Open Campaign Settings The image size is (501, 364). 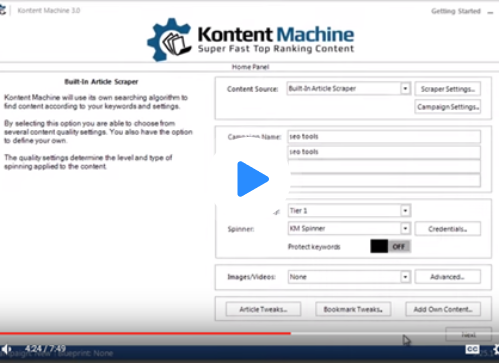(447, 107)
